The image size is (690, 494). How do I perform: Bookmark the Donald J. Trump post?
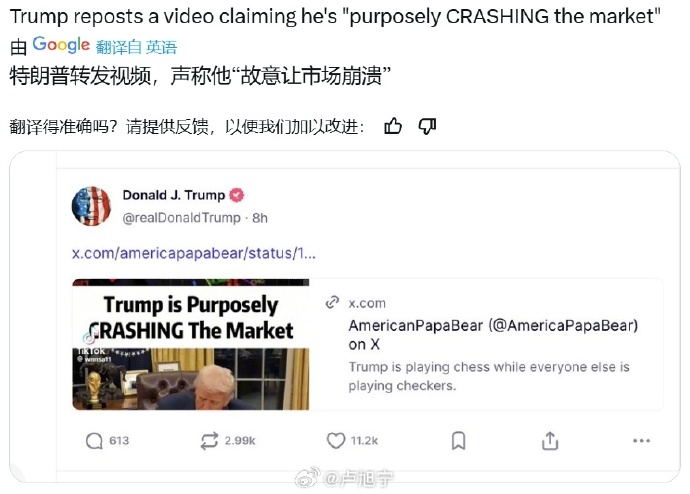point(459,440)
